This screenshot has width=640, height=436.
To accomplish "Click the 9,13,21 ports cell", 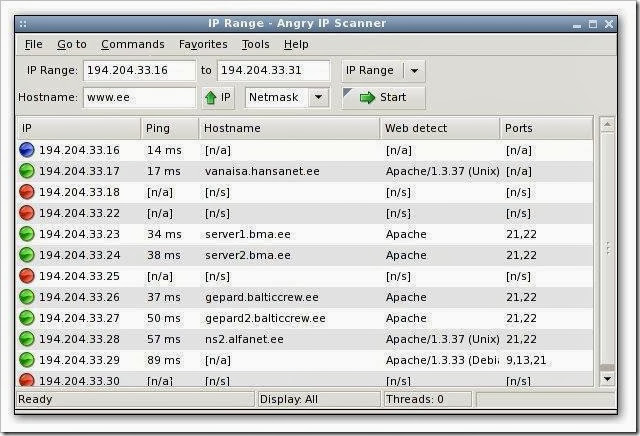I will [x=526, y=360].
